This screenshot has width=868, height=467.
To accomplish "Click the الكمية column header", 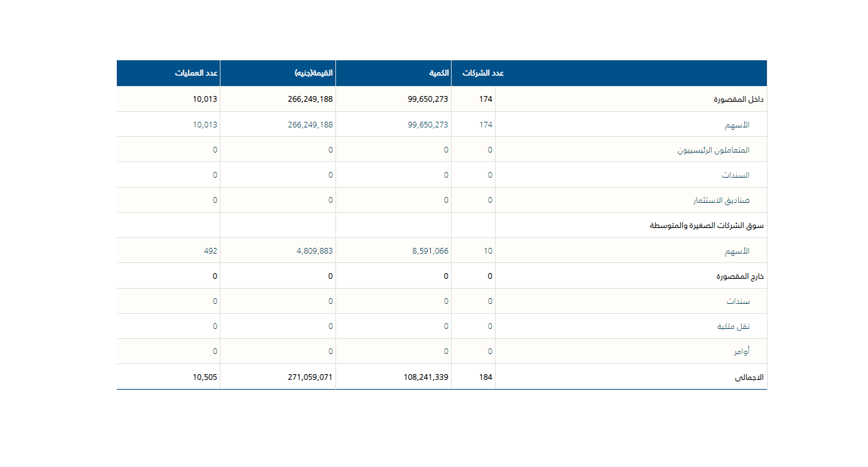I will 439,73.
